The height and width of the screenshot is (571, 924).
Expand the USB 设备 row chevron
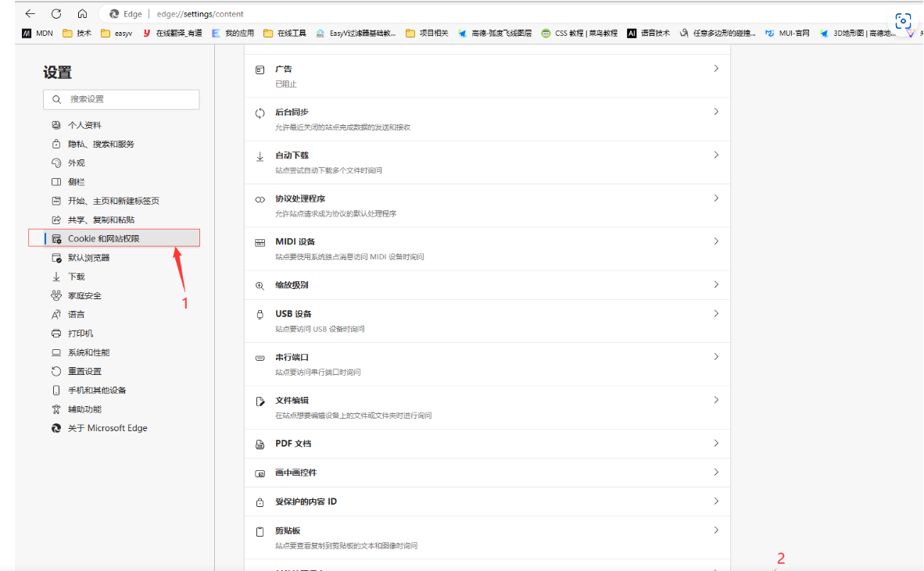coord(716,314)
